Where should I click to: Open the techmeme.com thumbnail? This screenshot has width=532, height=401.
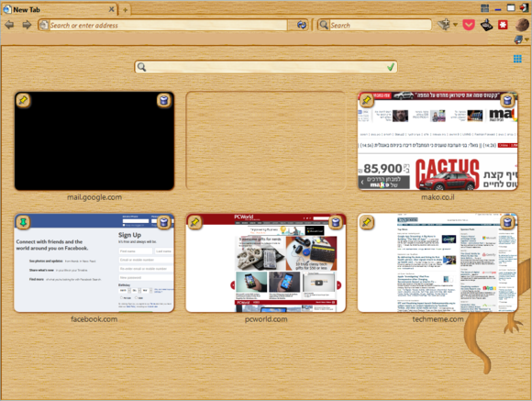pos(438,262)
